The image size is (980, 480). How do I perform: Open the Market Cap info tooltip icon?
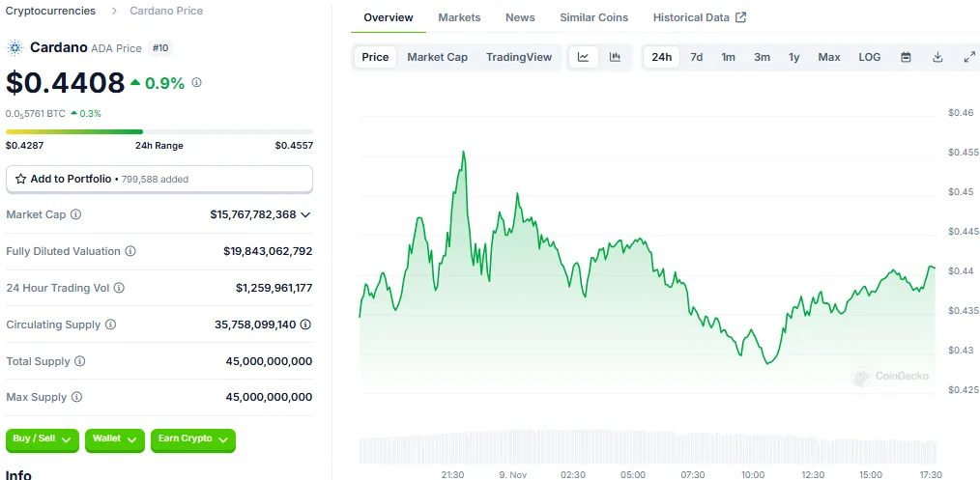point(75,214)
